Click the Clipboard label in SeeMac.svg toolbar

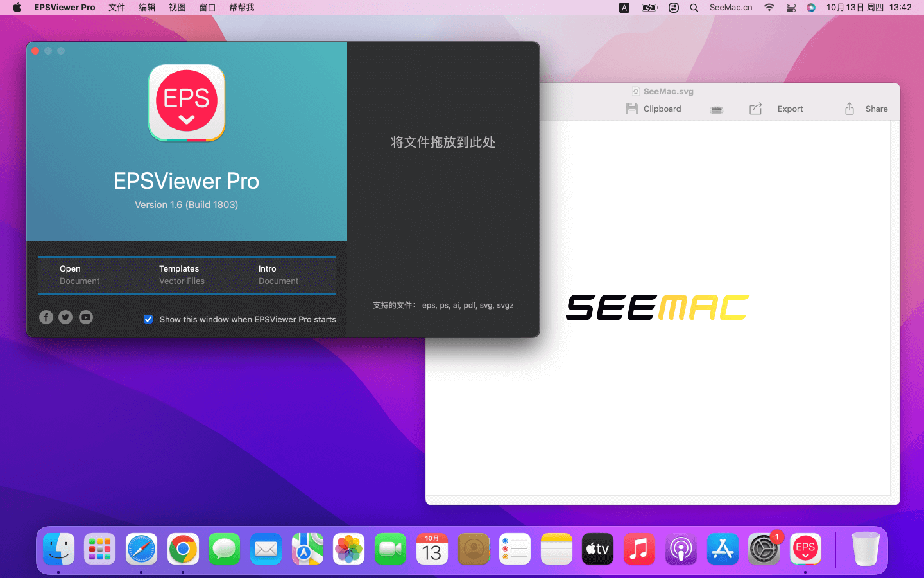point(662,109)
